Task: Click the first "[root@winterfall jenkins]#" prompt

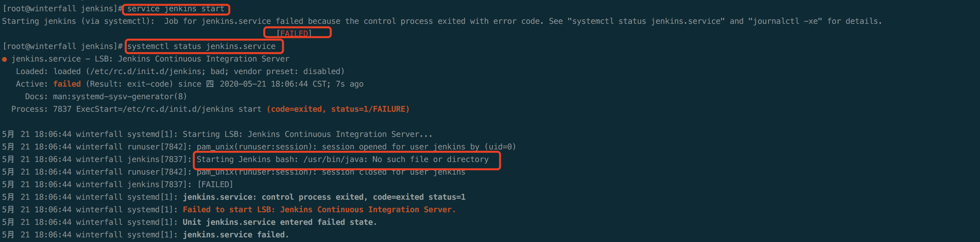Action: [62, 9]
